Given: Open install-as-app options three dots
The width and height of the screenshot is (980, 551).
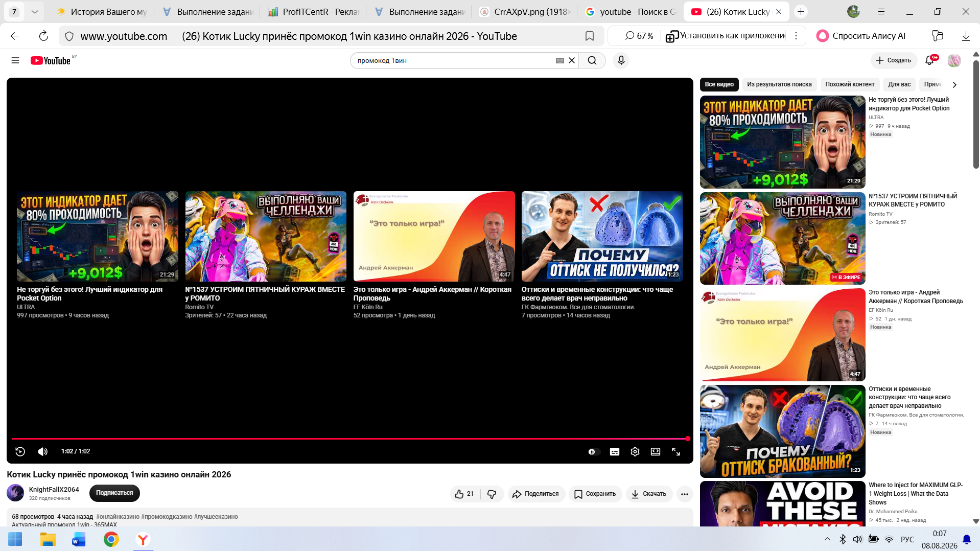Looking at the screenshot, I should (796, 36).
